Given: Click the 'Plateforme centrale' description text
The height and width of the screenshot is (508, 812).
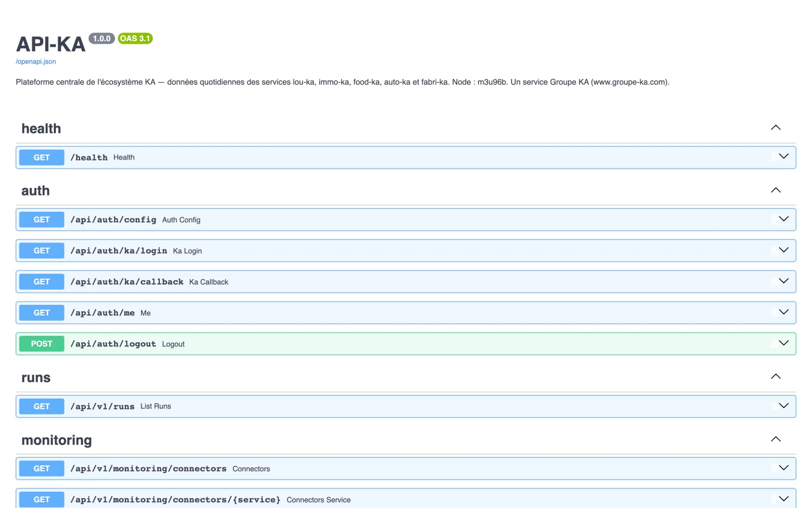Looking at the screenshot, I should pyautogui.click(x=343, y=82).
